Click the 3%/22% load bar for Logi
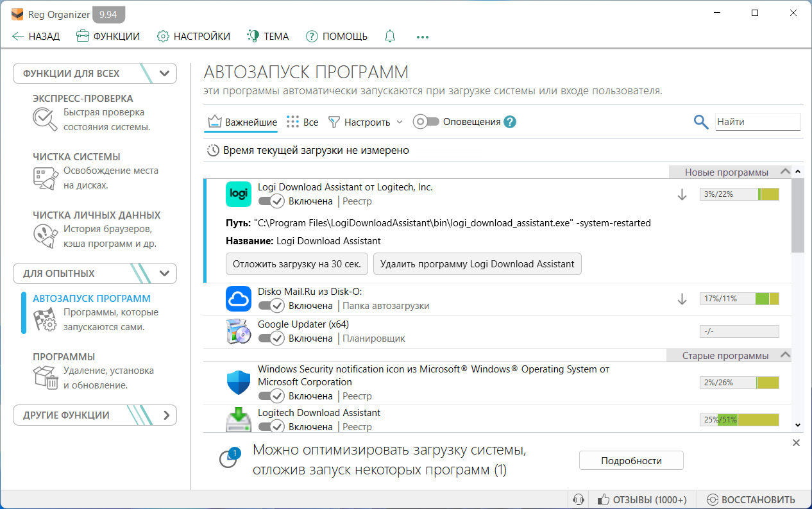Viewport: 812px width, 509px height. point(739,194)
